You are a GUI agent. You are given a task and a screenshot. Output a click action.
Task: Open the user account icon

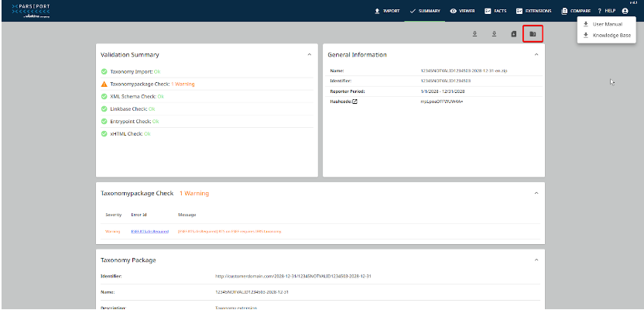[x=625, y=11]
